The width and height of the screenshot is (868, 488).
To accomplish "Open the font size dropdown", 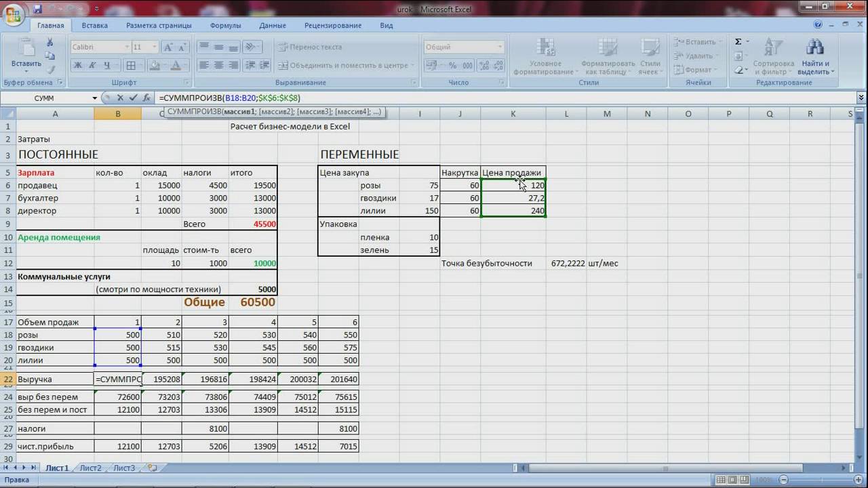I will [x=156, y=47].
